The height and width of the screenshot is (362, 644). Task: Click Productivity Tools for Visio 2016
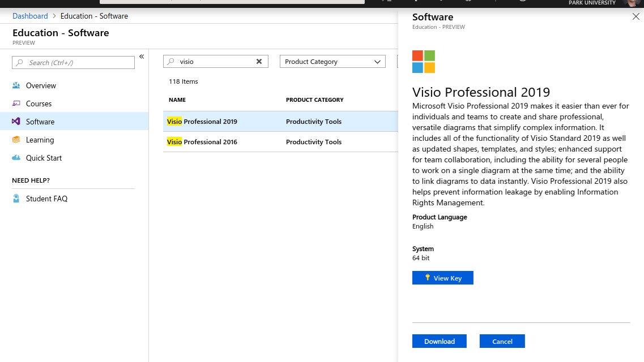point(314,142)
